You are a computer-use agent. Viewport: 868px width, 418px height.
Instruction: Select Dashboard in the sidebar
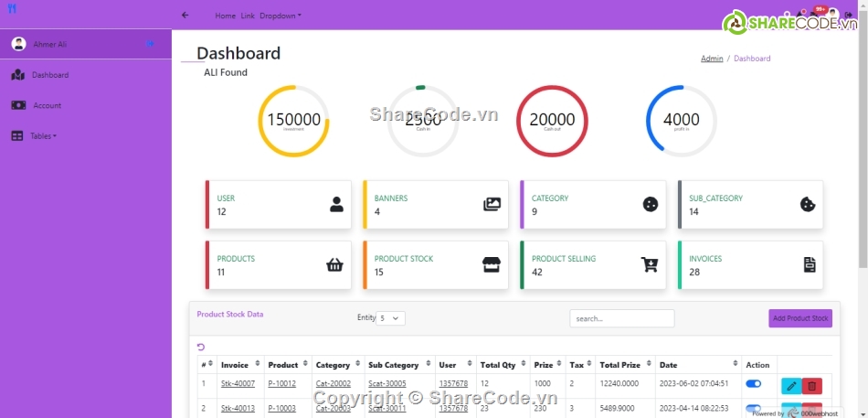[49, 75]
